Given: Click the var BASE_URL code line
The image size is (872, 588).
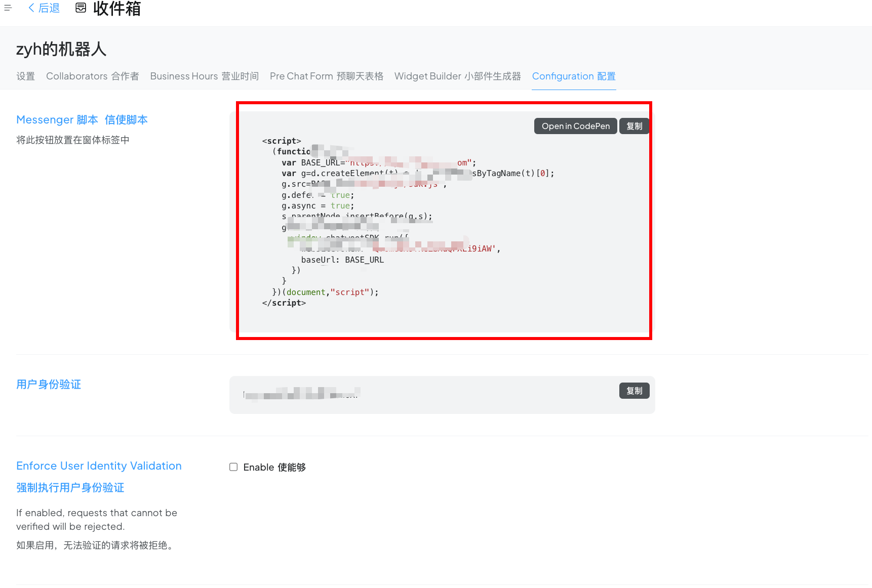Looking at the screenshot, I should (x=379, y=162).
